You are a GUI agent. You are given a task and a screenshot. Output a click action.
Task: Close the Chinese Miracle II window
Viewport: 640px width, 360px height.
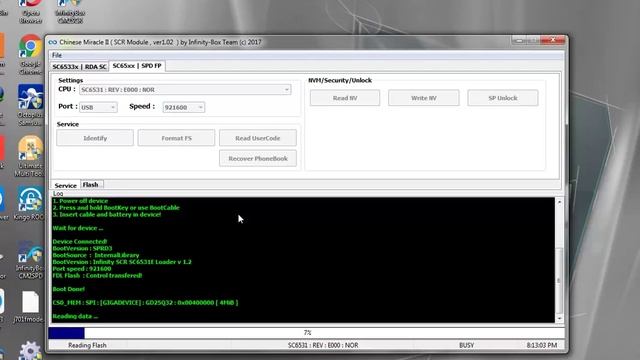tap(553, 40)
